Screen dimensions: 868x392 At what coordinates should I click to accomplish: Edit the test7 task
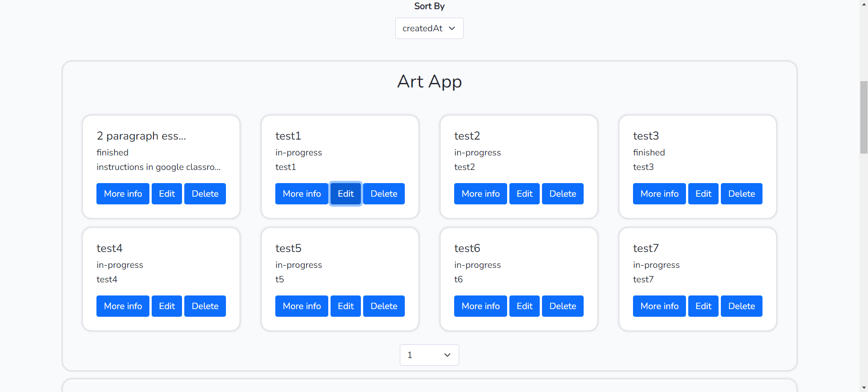[703, 306]
